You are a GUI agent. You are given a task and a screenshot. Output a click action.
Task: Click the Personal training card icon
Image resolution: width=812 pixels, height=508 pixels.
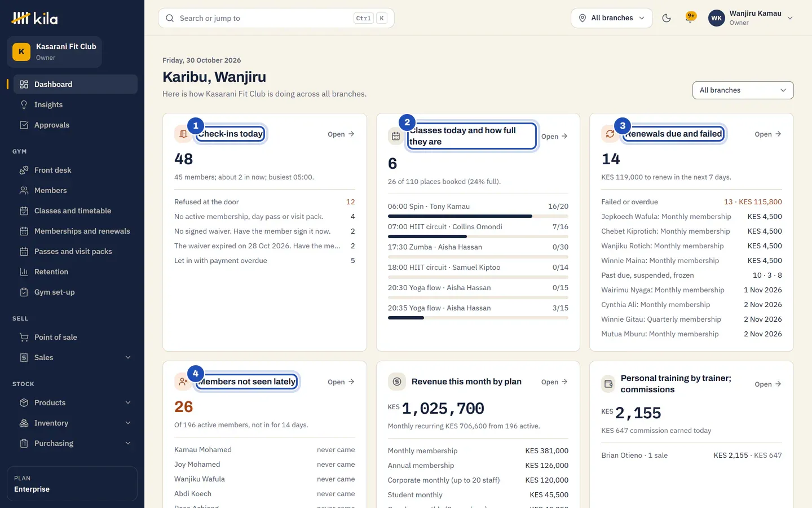pos(608,384)
